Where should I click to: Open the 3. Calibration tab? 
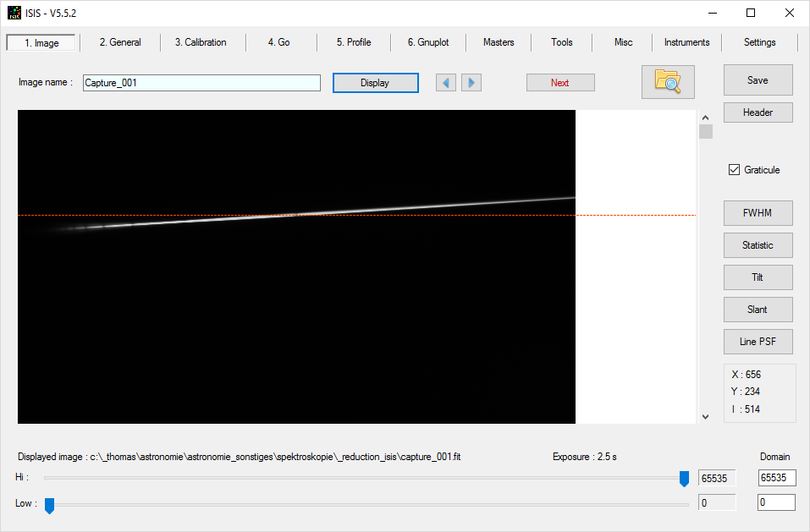click(x=201, y=42)
